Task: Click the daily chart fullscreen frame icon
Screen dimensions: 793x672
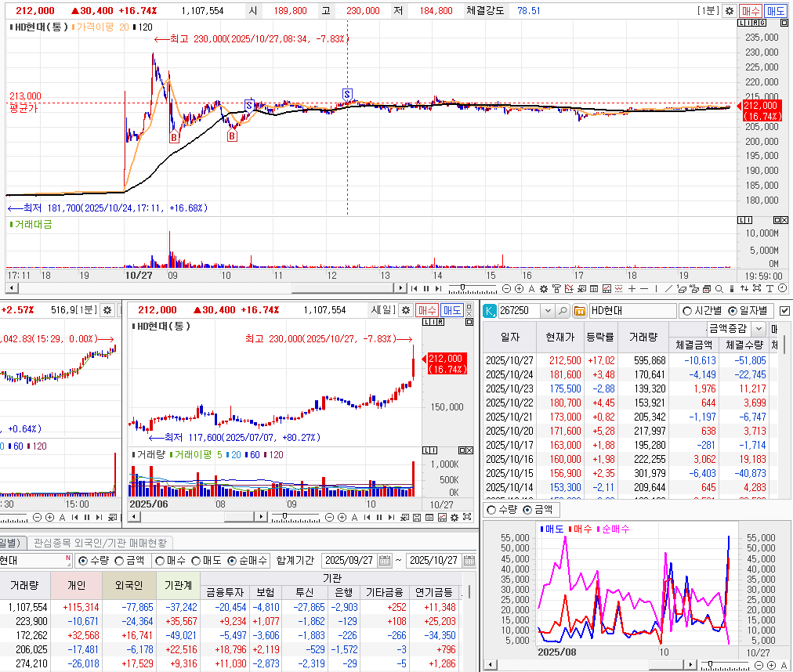Action: [x=467, y=517]
